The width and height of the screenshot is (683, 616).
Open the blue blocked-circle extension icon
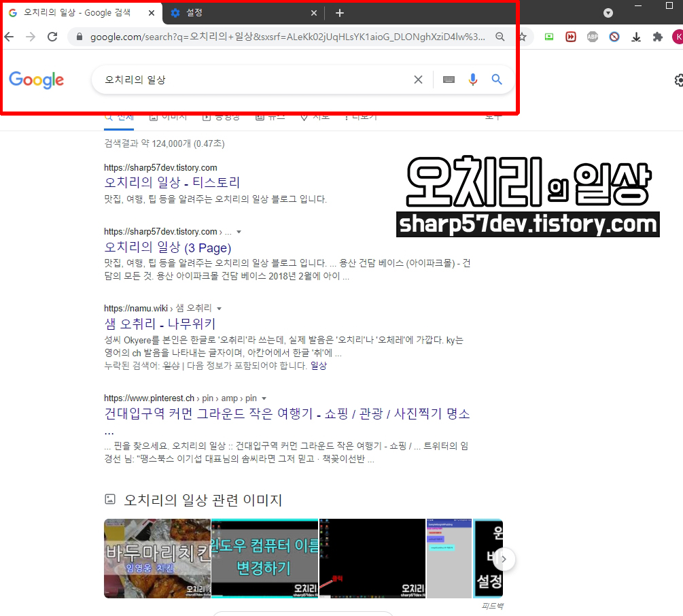tap(614, 37)
